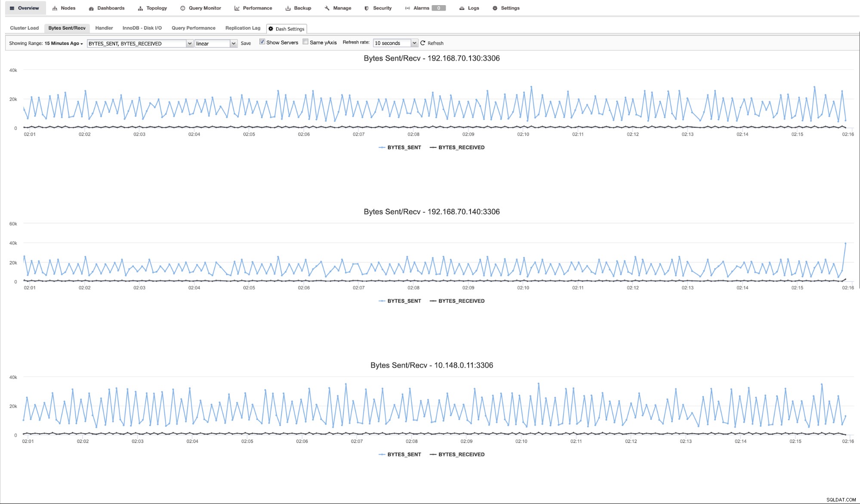860x504 pixels.
Task: Open the BYTES_SENT, BYTES_RECEIVED metric dropdown
Action: point(140,43)
